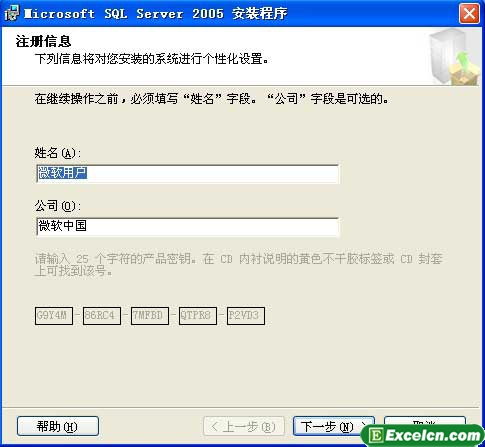Click inside the 姓名 name field
The width and height of the screenshot is (485, 447).
tap(188, 174)
